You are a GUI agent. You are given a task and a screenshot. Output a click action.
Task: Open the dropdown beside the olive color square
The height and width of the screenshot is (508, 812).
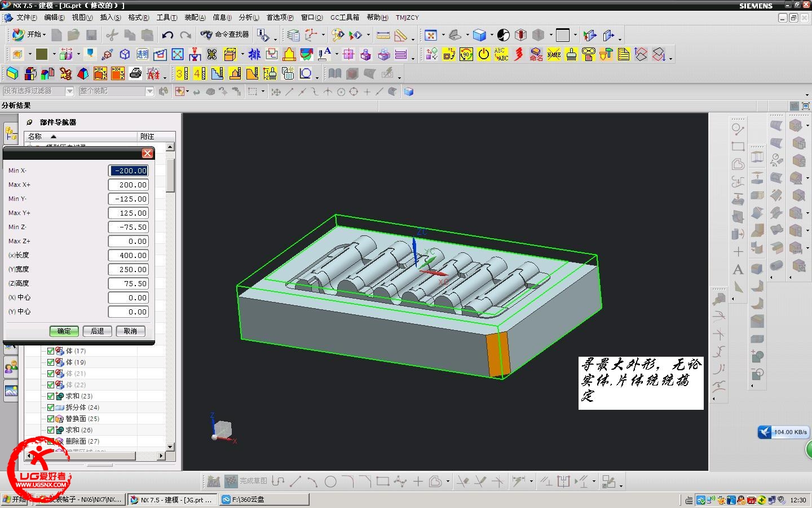tap(54, 54)
